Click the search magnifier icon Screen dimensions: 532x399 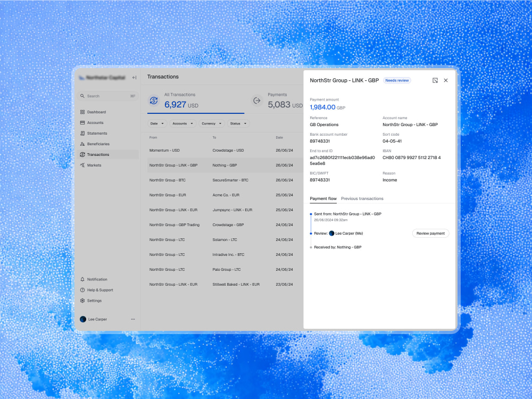(x=82, y=96)
